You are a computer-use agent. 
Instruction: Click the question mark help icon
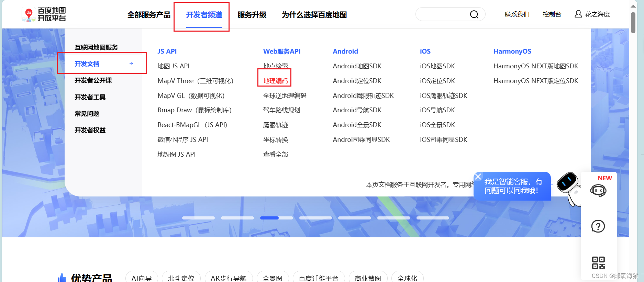coord(598,226)
